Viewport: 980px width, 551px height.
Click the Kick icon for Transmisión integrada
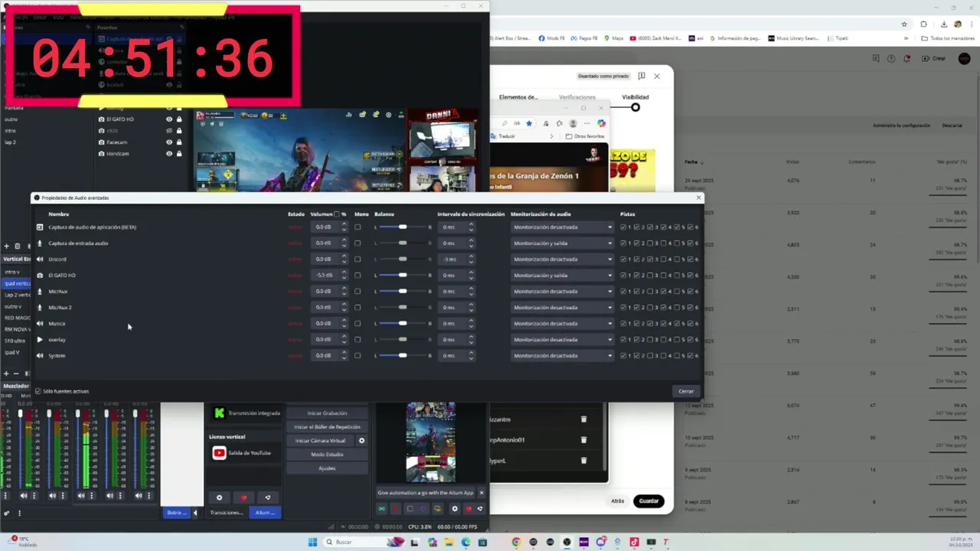pos(219,413)
